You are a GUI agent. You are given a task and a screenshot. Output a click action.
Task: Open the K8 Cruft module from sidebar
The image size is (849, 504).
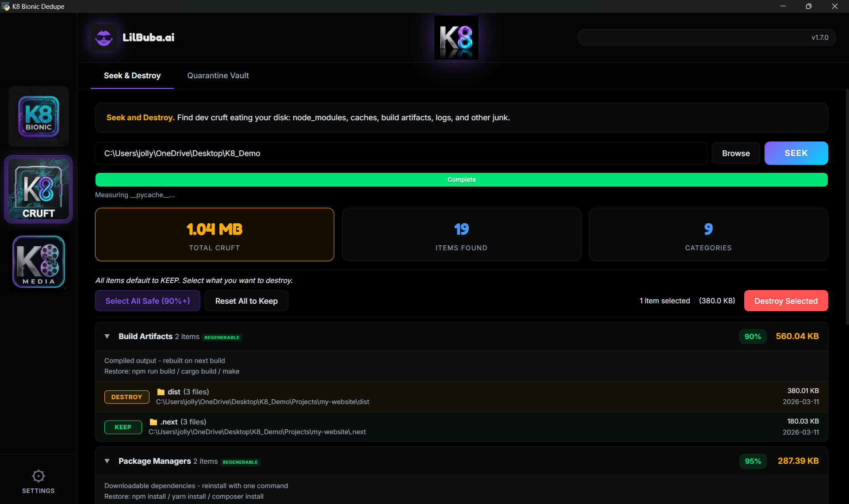pos(38,189)
